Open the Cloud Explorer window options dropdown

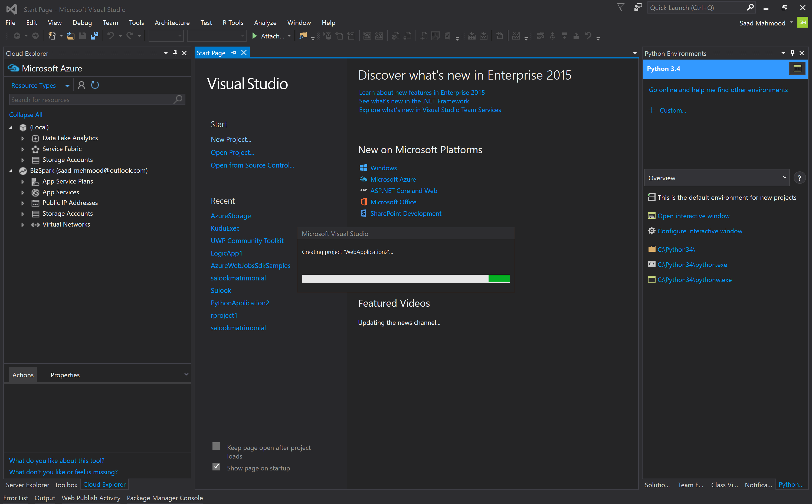coord(166,53)
